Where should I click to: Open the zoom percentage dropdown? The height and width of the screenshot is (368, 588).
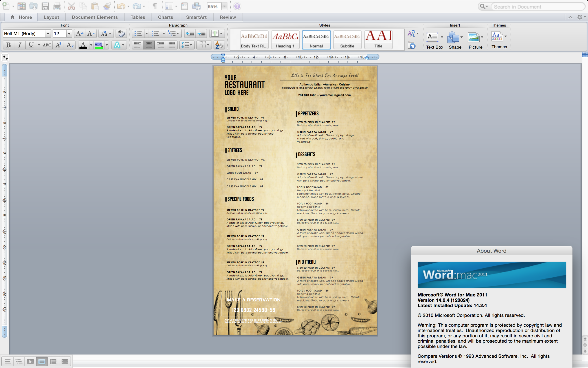(224, 6)
